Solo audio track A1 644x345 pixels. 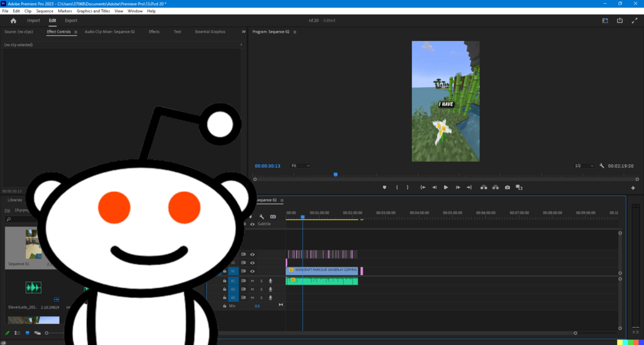261,281
